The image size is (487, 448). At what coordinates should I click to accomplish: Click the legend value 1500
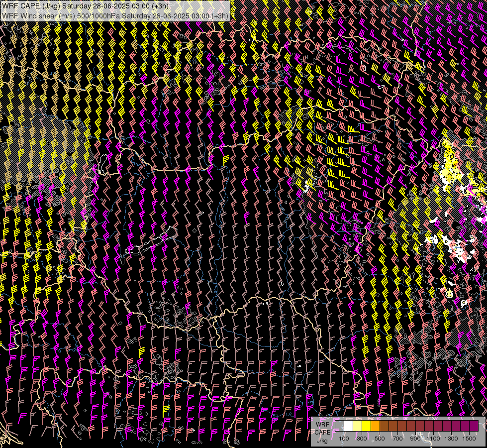click(x=469, y=439)
